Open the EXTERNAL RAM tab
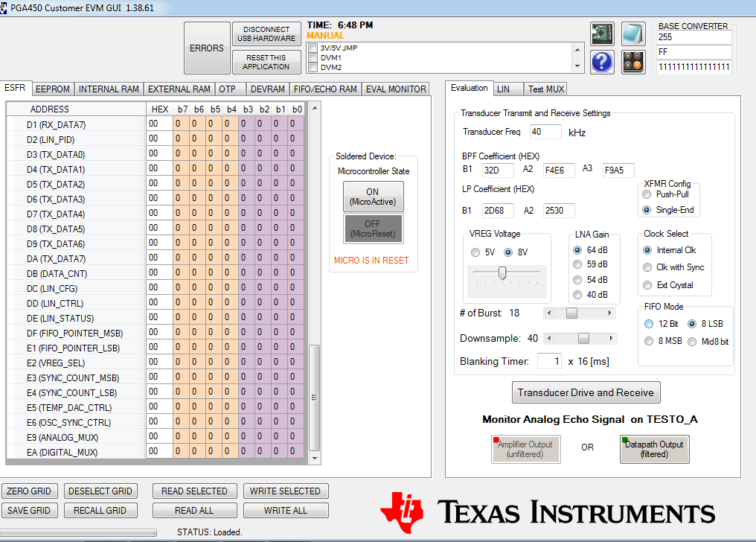The width and height of the screenshot is (756, 542). (179, 89)
